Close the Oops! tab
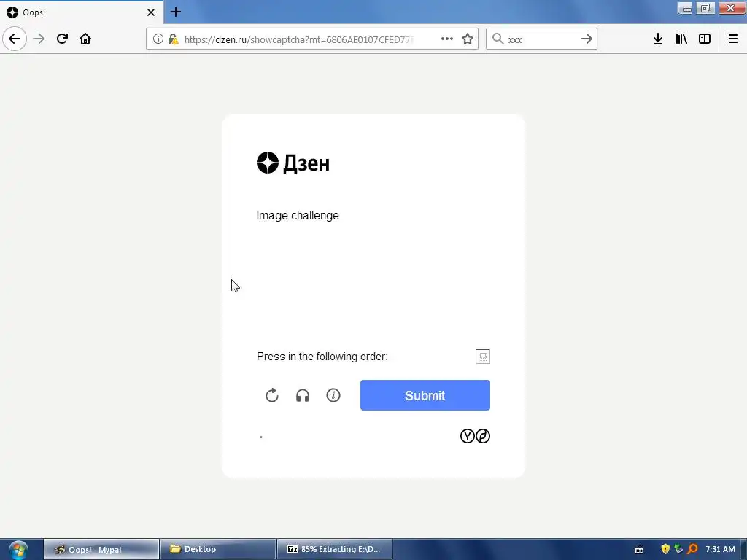747x560 pixels. 151,12
